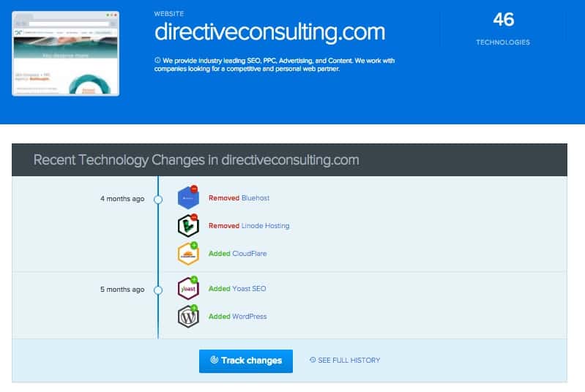Click the Linode Hosting hexagon icon
The height and width of the screenshot is (392, 585).
click(188, 226)
